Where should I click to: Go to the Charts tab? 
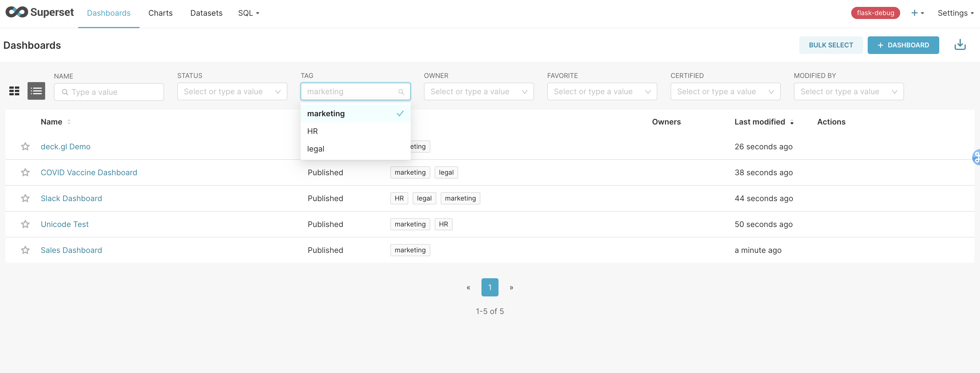tap(160, 13)
